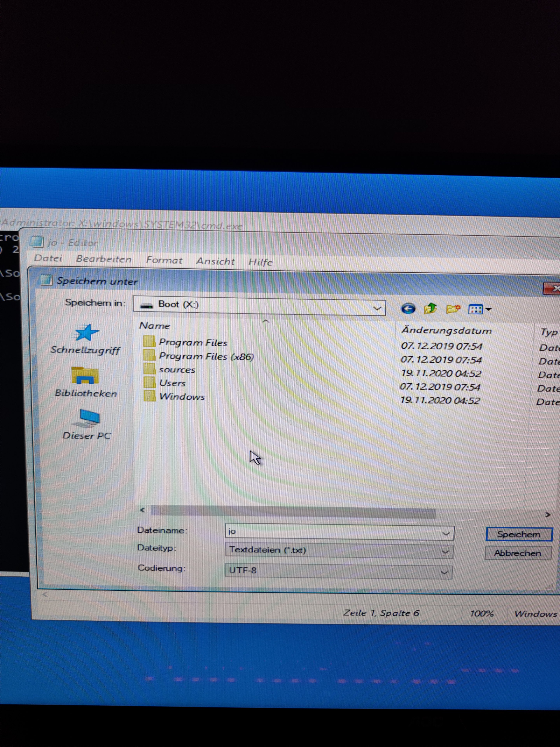
Task: Click the Dateiname input field
Action: 339,532
